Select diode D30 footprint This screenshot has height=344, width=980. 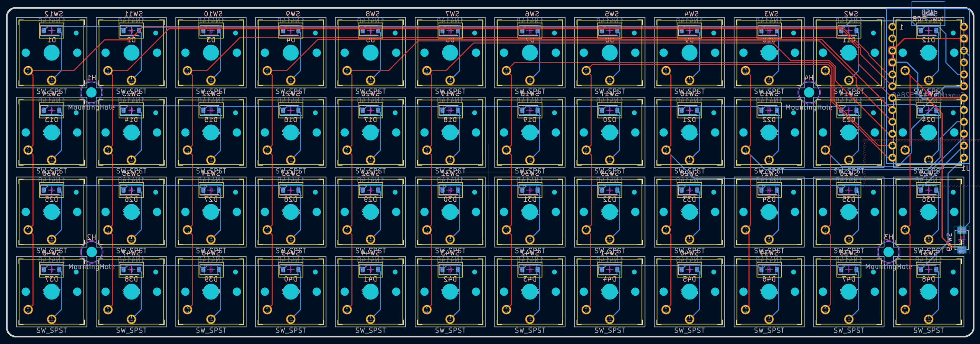(450, 190)
